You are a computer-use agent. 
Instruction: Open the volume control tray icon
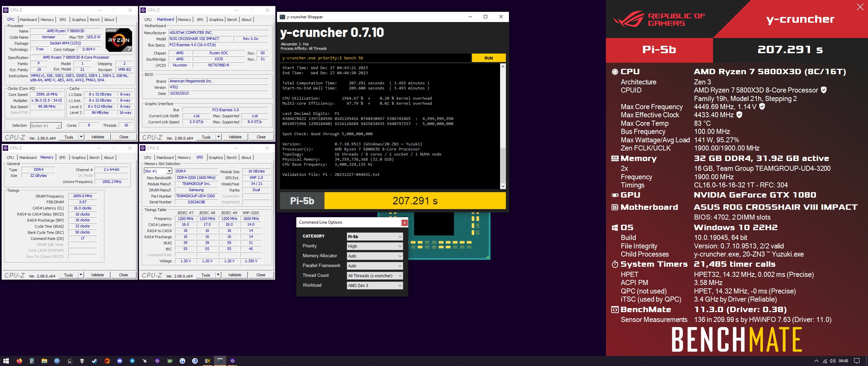coord(832,361)
